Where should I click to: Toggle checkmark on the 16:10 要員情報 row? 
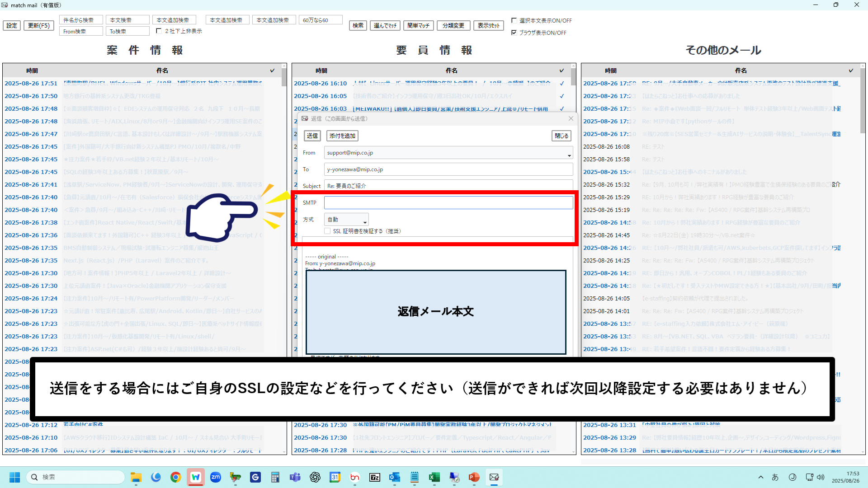[562, 83]
